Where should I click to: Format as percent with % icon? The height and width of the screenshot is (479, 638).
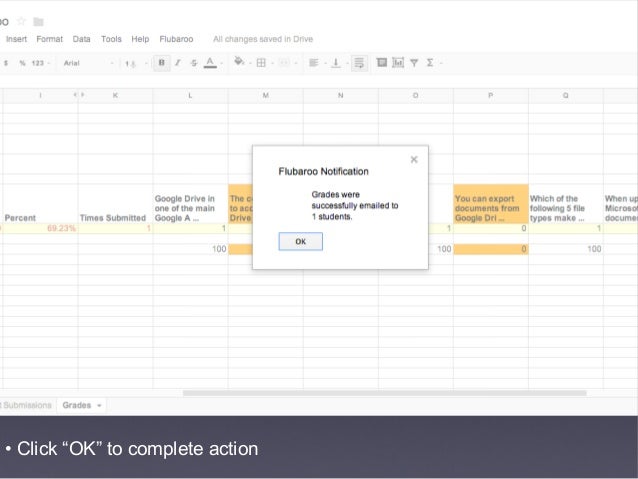pos(22,63)
